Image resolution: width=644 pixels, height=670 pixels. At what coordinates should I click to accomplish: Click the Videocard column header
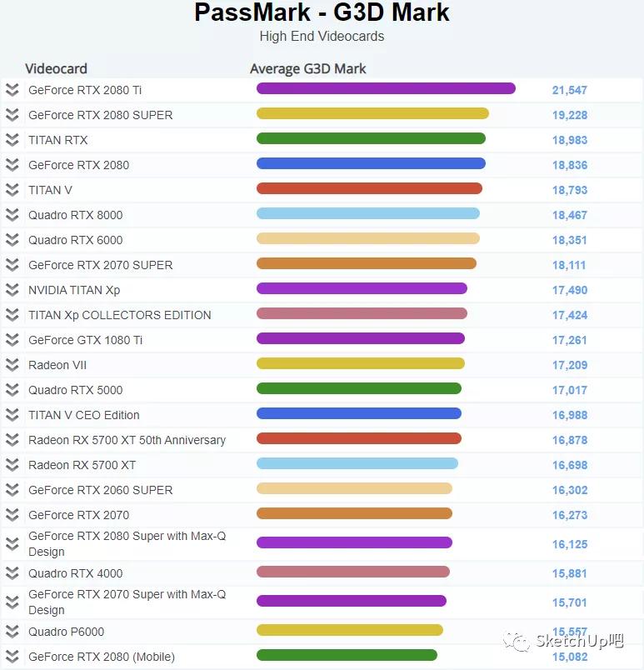point(56,69)
